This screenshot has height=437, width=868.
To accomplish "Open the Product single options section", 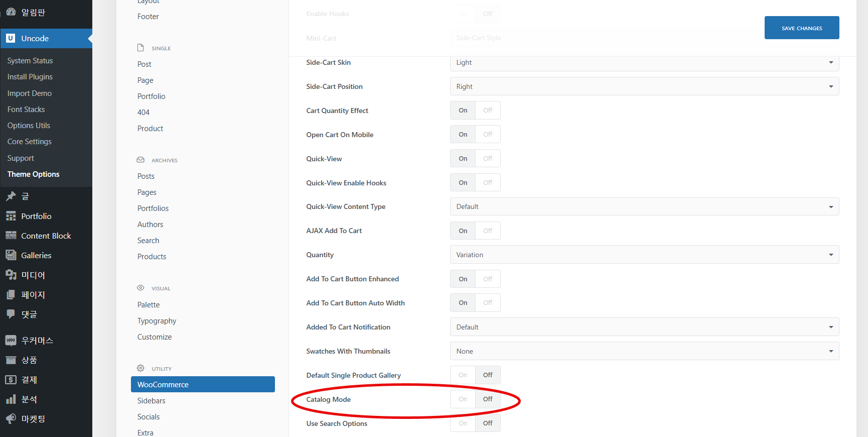I will tap(151, 129).
